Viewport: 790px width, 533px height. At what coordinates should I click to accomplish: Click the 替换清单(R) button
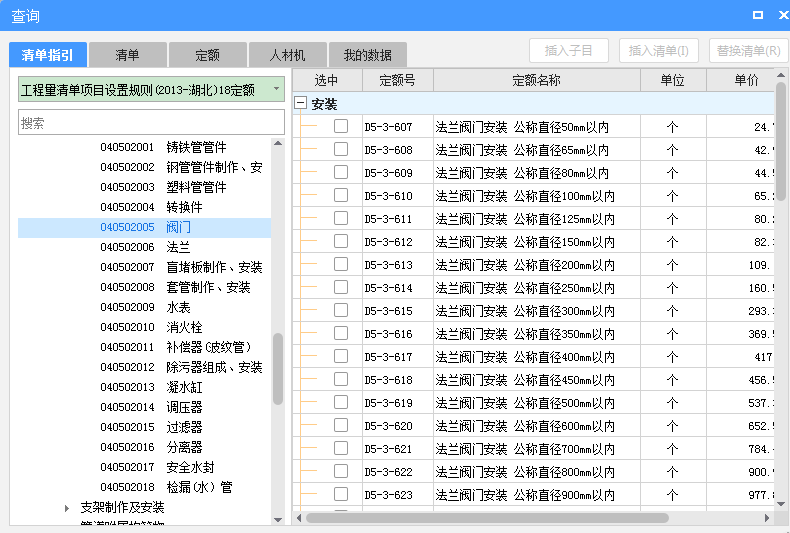coord(749,51)
